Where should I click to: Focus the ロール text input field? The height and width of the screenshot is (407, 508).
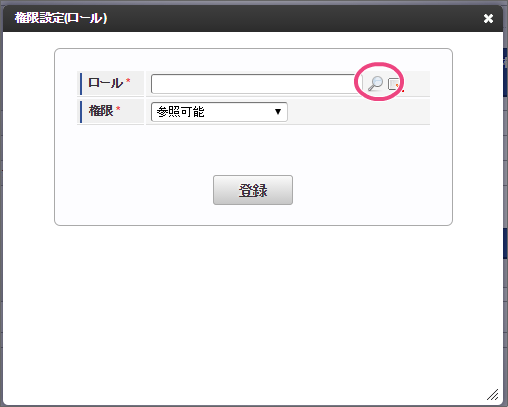[x=254, y=84]
